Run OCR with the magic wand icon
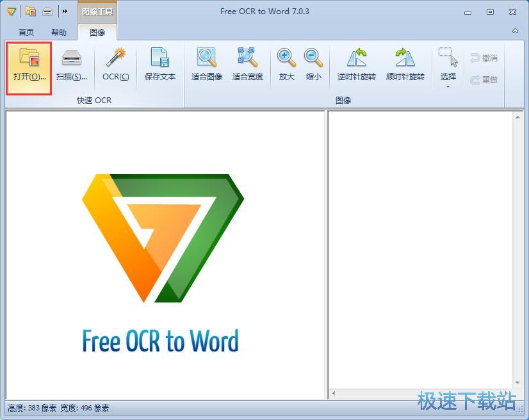This screenshot has height=420, width=529. click(x=116, y=65)
